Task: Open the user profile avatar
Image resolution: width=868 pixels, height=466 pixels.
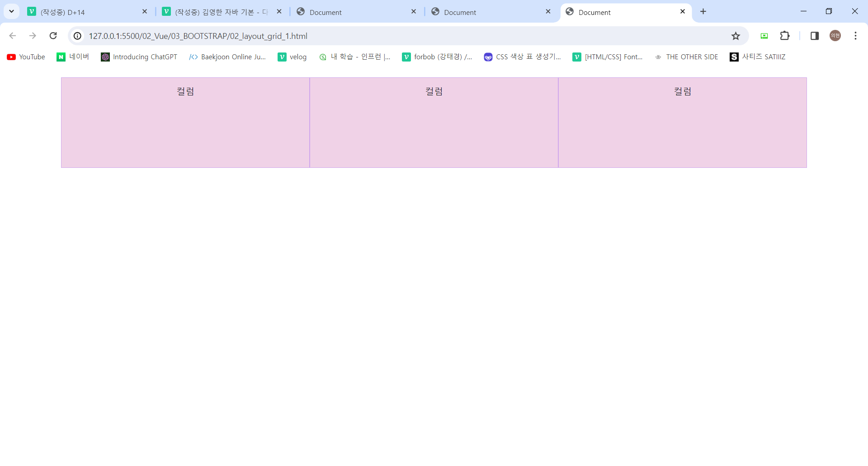Action: [x=835, y=36]
